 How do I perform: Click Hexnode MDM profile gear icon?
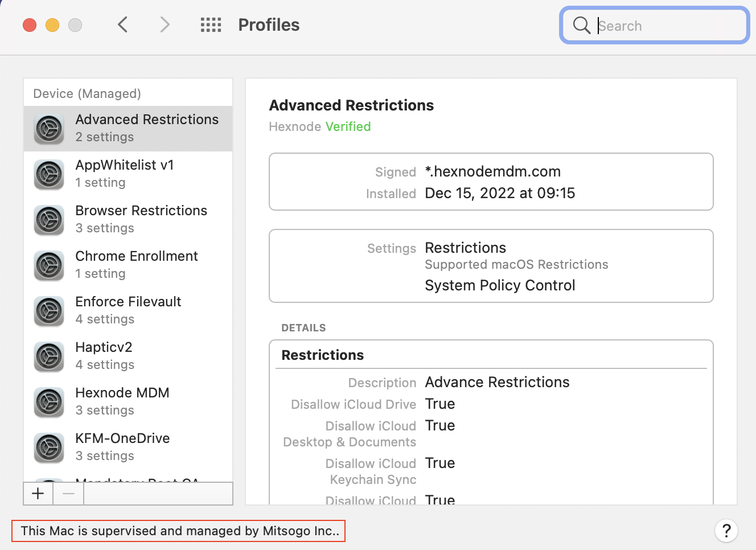coord(49,402)
